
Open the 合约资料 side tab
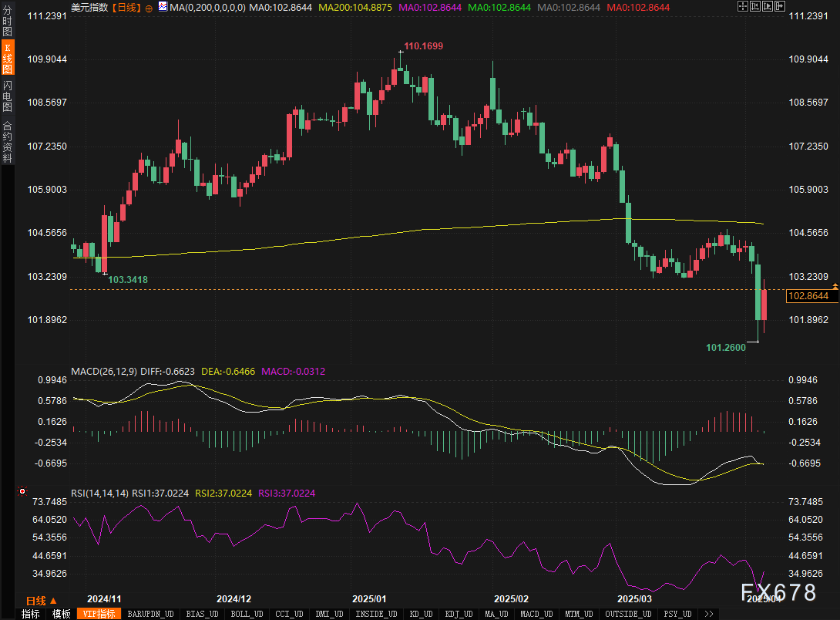(7, 141)
